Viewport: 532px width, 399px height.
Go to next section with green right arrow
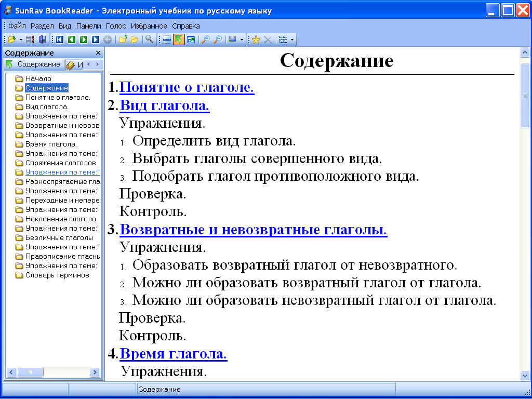click(84, 39)
